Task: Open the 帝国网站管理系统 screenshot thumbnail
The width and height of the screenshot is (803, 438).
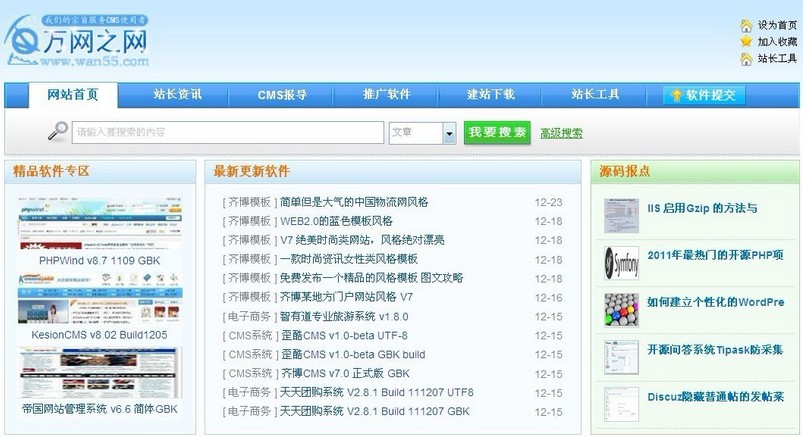Action: coord(100,373)
